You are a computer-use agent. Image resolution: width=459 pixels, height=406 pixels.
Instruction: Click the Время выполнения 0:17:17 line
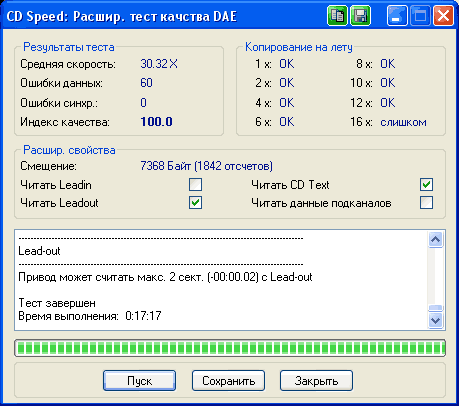coord(90,316)
